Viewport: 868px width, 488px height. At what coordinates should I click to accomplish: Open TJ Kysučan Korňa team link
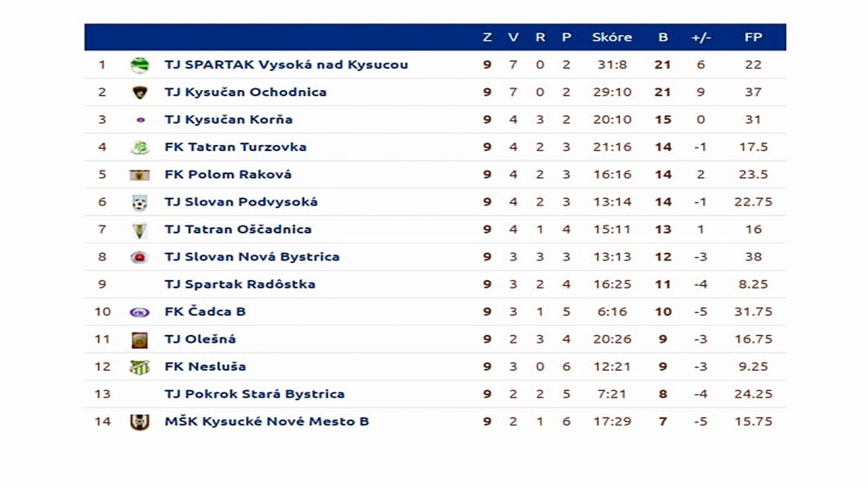229,119
